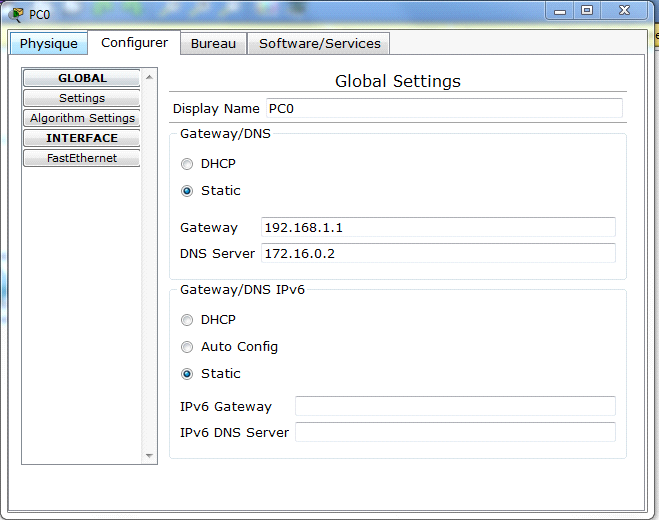This screenshot has height=520, width=659.
Task: Choose Static under Gateway/DNS
Action: (187, 191)
